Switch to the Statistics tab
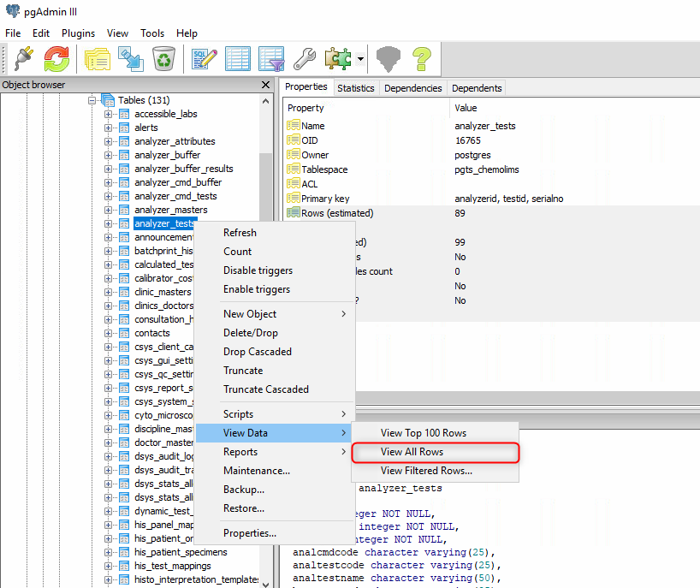The width and height of the screenshot is (700, 588). pos(355,87)
